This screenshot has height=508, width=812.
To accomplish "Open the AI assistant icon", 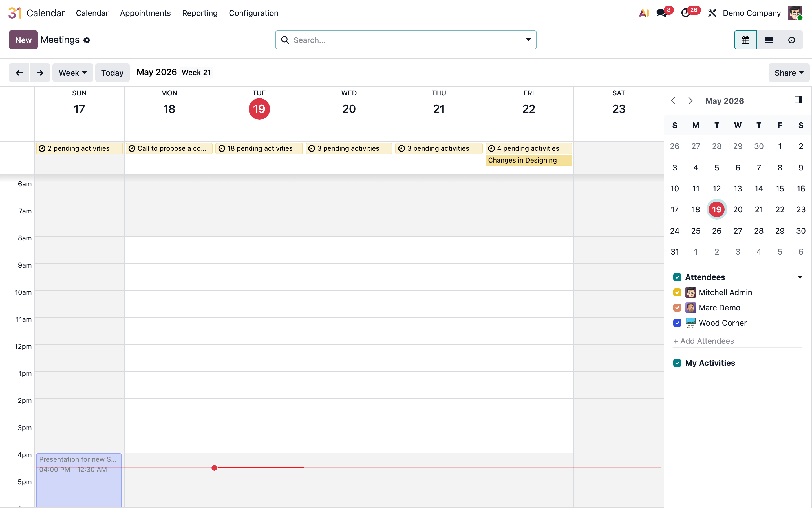I will tap(644, 13).
